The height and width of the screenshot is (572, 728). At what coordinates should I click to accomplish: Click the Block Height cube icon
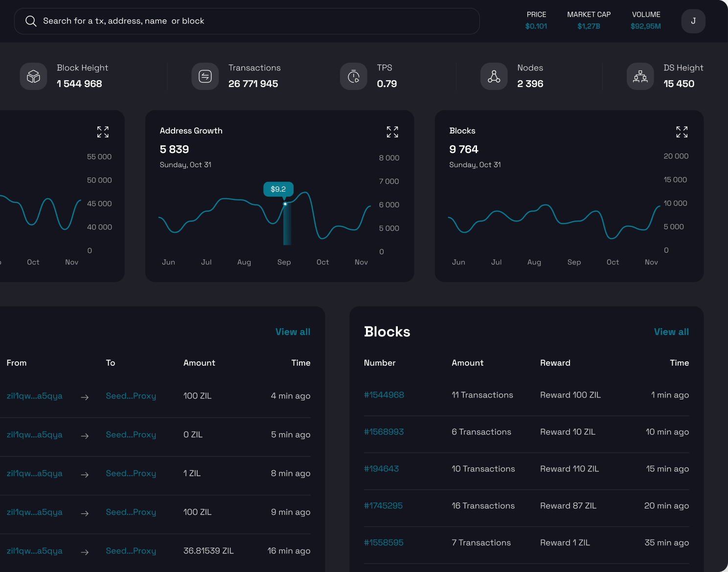[x=33, y=76]
